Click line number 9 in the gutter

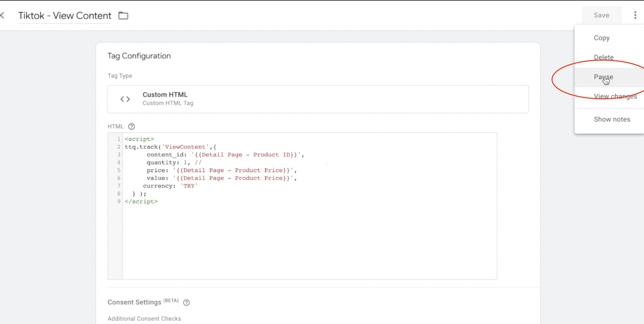[x=119, y=201]
